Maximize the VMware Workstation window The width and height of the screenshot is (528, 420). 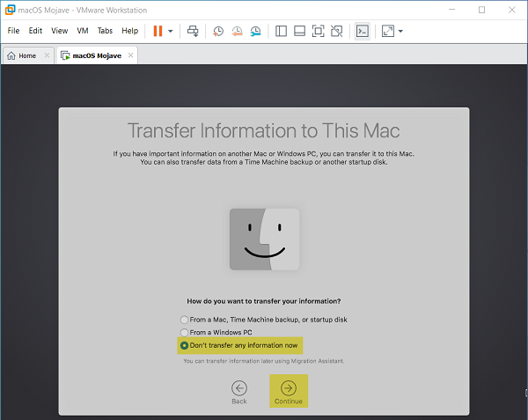pos(482,10)
